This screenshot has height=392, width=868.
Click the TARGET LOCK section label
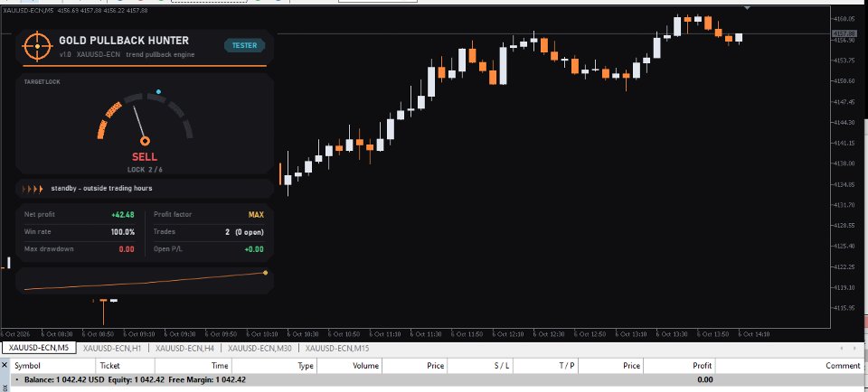tap(42, 82)
